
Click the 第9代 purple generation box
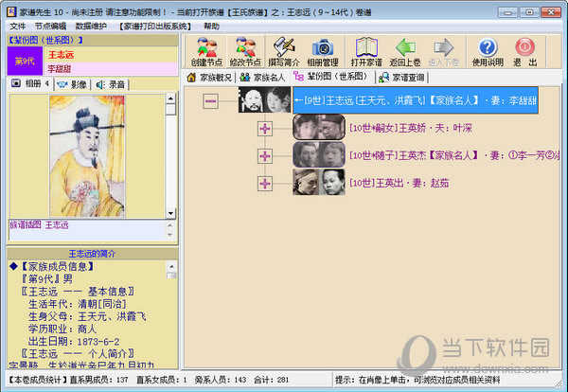(x=25, y=61)
